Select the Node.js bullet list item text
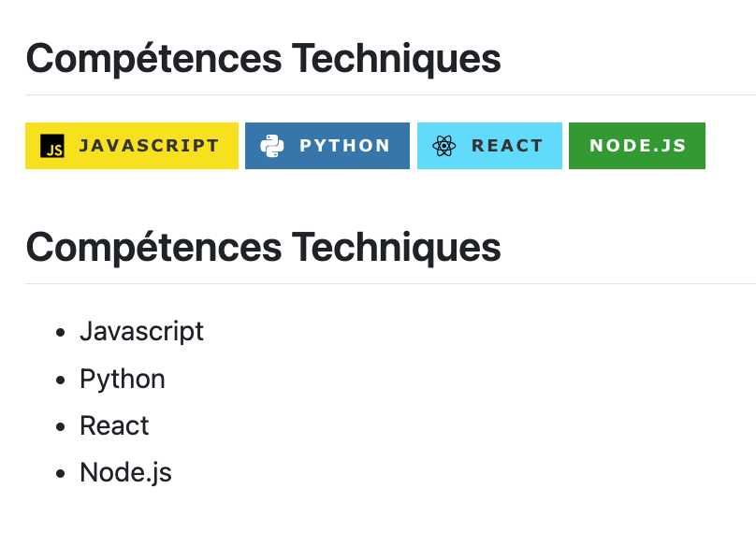This screenshot has height=546, width=756. click(125, 472)
